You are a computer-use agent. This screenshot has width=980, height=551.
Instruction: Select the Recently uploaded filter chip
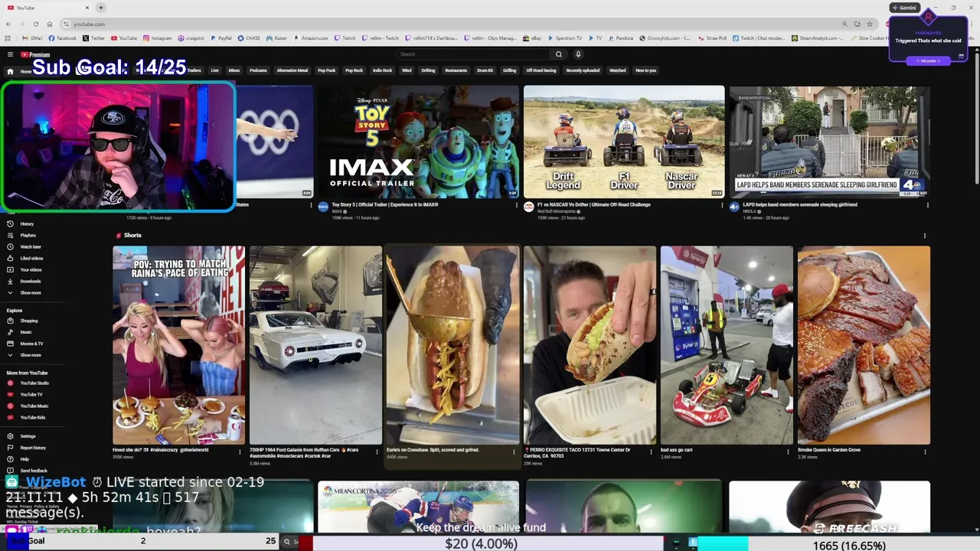click(583, 70)
